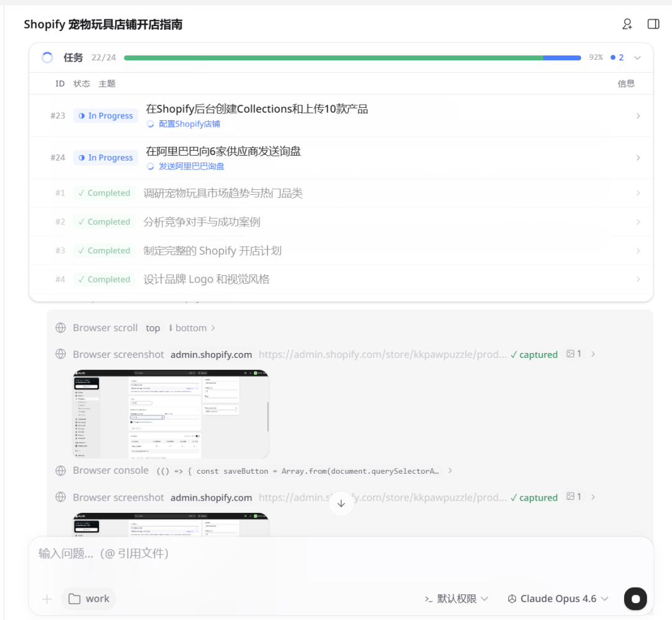Click the blue 2 in-progress indicator
The height and width of the screenshot is (620, 672).
point(617,57)
